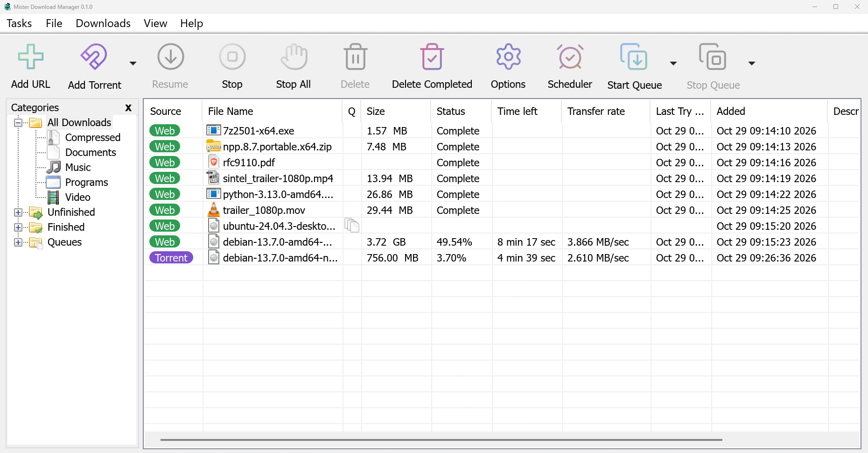Expand the Finished tree node
The height and width of the screenshot is (453, 868).
(x=18, y=227)
